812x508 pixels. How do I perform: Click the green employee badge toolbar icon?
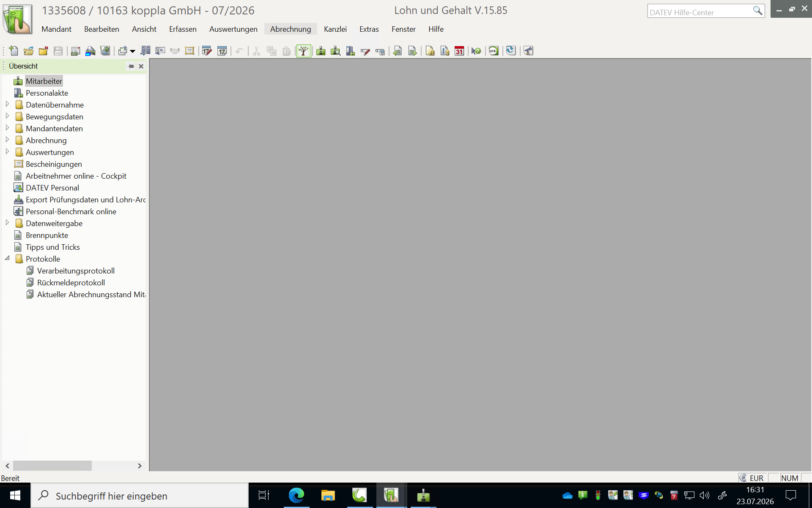(321, 51)
